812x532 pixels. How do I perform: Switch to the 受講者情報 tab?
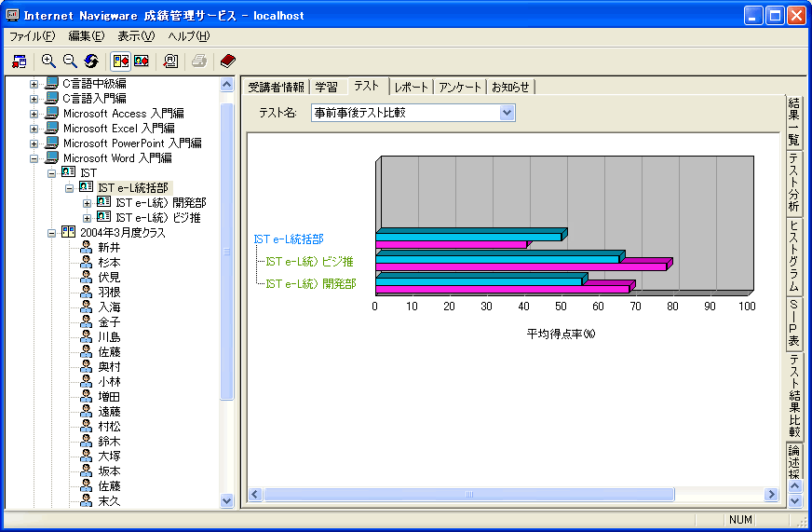(276, 87)
